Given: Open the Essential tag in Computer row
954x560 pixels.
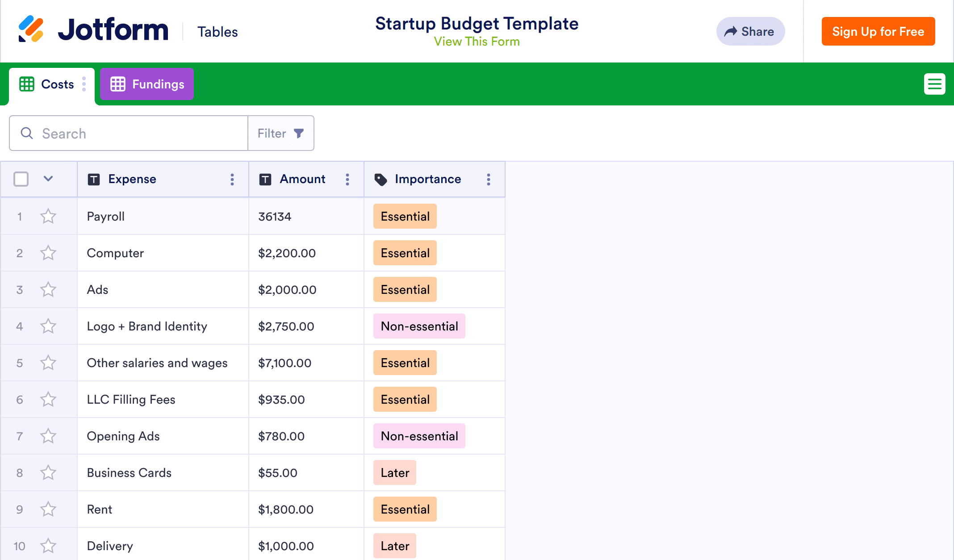Looking at the screenshot, I should [405, 253].
